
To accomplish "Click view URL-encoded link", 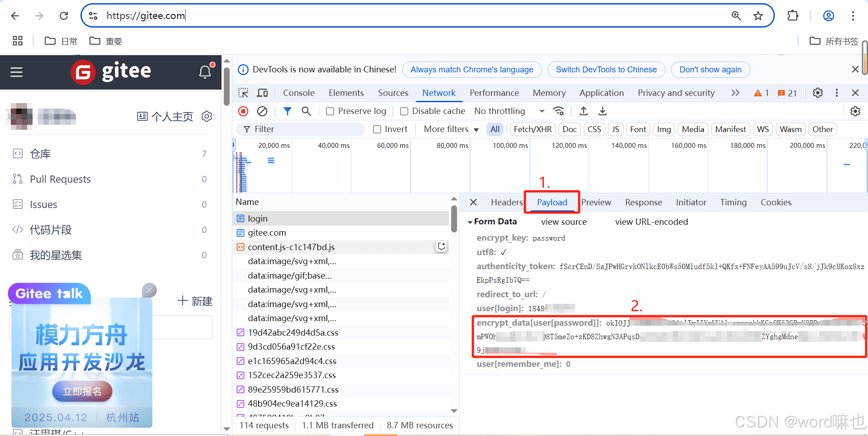I will pyautogui.click(x=651, y=222).
